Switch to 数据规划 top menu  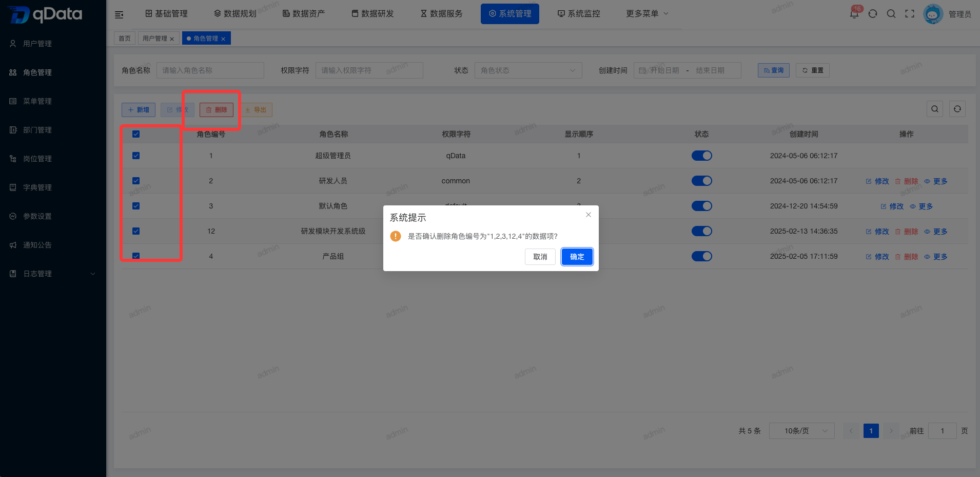click(x=235, y=14)
